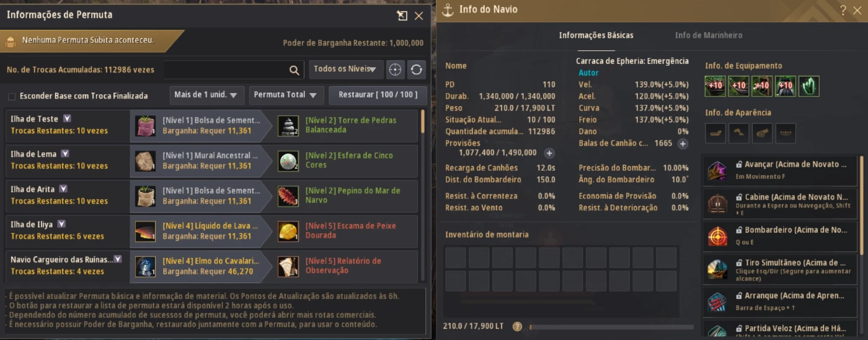Viewport: 868px width, 340px height.
Task: Click the ship weight progress bar
Action: click(x=611, y=326)
